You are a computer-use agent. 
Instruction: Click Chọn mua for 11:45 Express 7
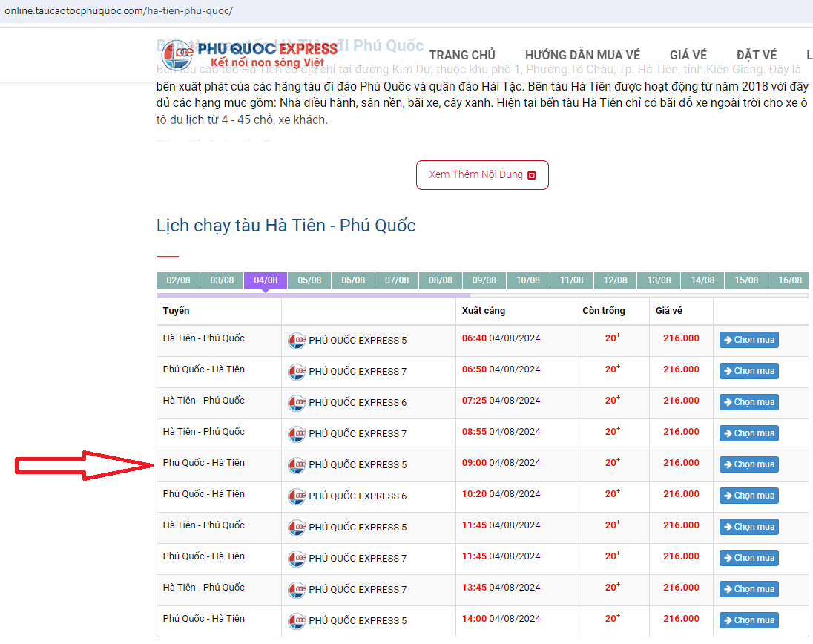point(748,558)
